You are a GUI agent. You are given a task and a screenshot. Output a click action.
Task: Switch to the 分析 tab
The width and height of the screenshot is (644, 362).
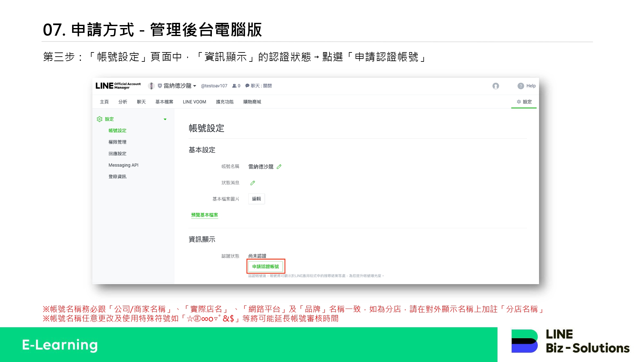pyautogui.click(x=123, y=102)
